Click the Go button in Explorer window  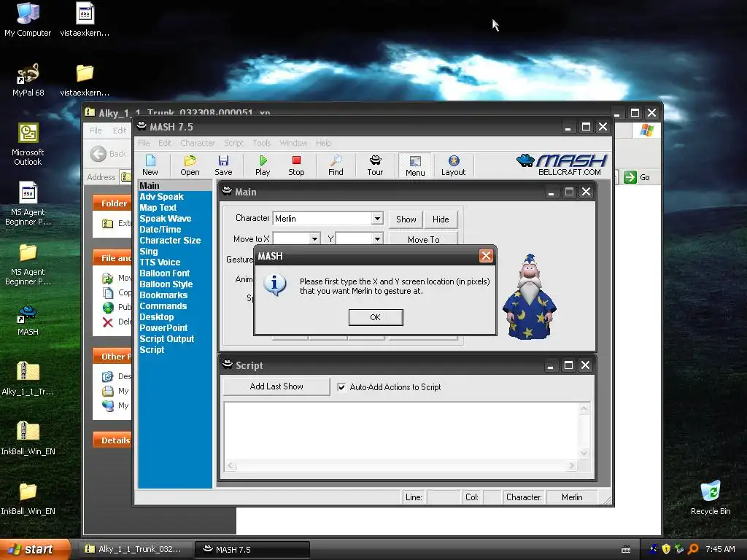637,177
